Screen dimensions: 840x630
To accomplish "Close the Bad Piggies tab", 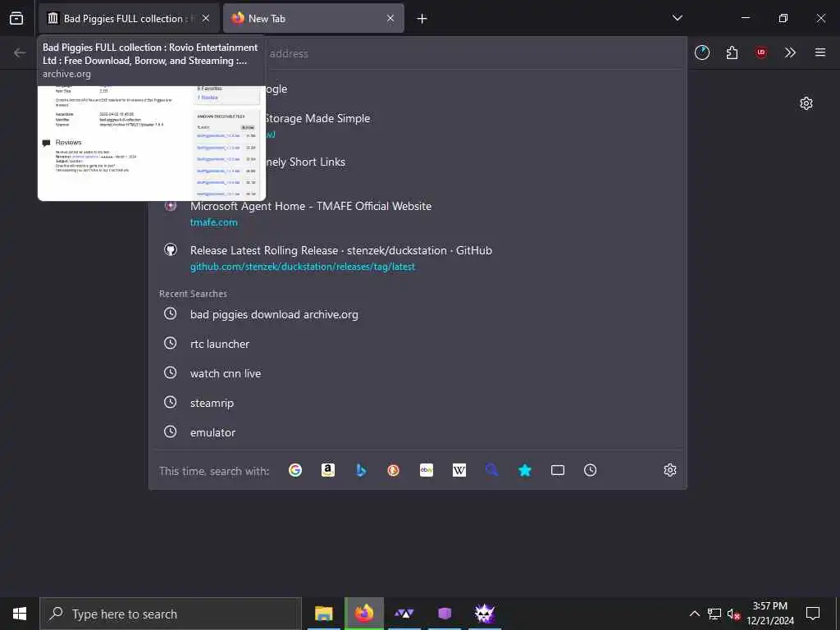I will click(x=206, y=18).
